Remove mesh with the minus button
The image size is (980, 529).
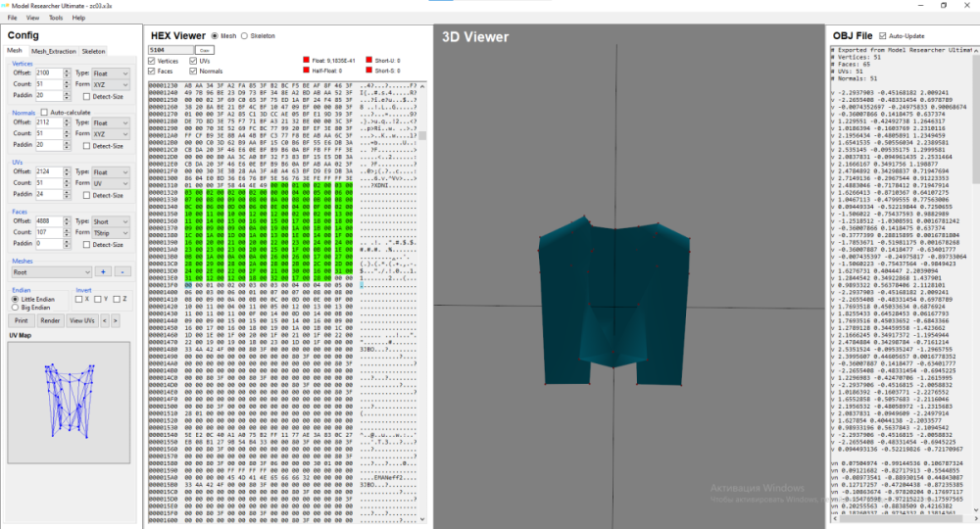click(122, 271)
